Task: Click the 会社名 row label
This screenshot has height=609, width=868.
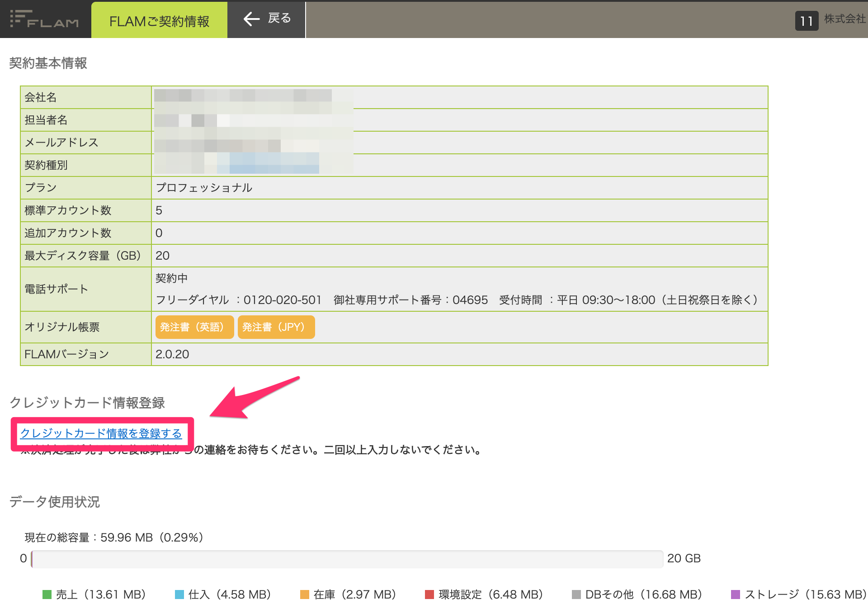Action: (41, 97)
